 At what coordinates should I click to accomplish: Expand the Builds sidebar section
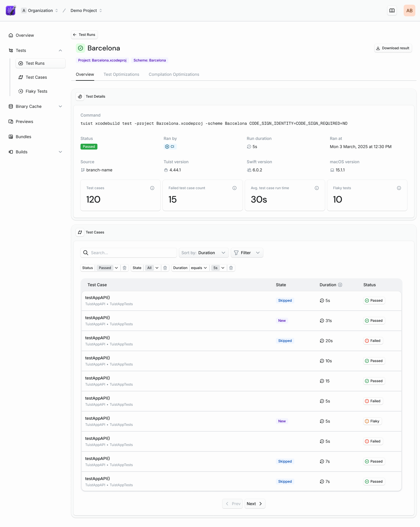pos(60,152)
